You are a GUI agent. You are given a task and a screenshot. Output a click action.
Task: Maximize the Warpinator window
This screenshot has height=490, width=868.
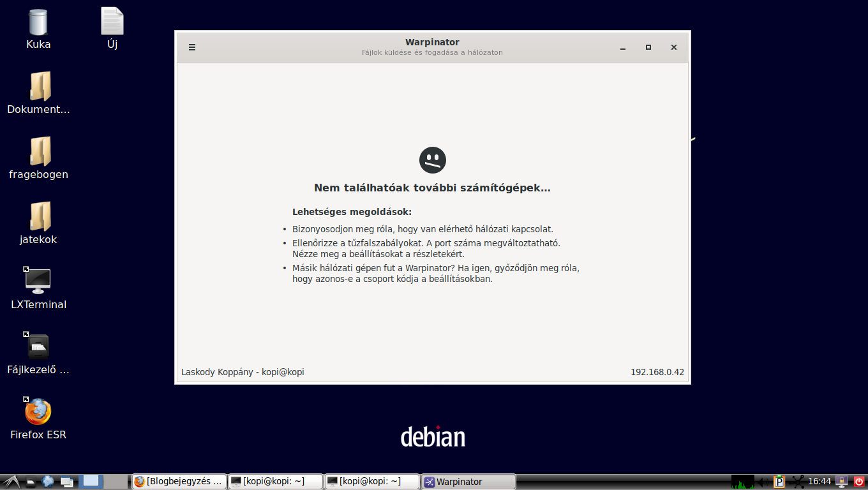coord(648,47)
